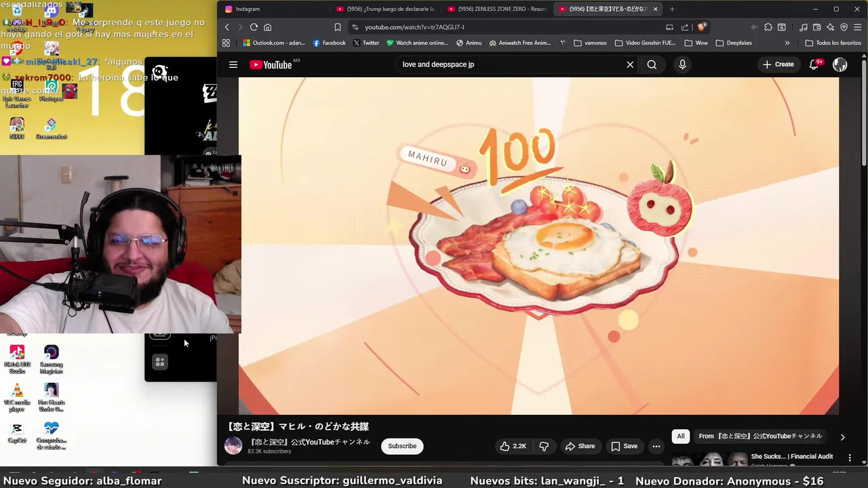Image resolution: width=868 pixels, height=488 pixels.
Task: Close the current 恋と深空 tab
Action: 655,9
